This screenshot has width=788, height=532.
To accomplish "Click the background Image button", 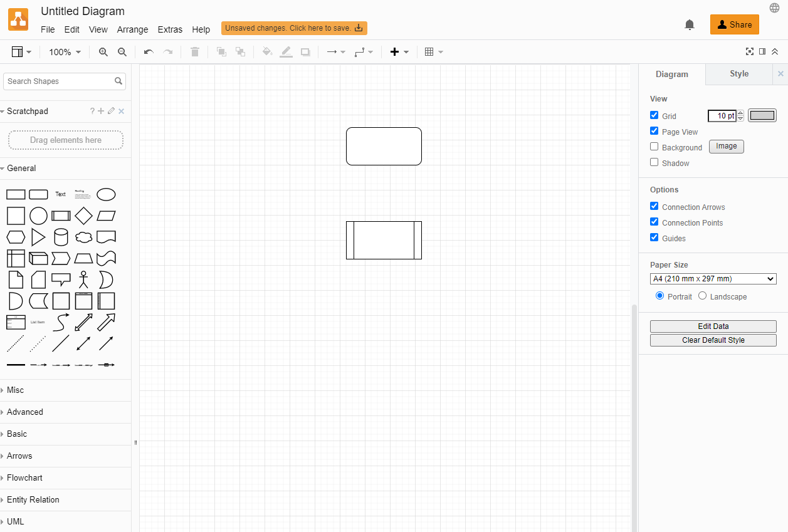I will (727, 146).
